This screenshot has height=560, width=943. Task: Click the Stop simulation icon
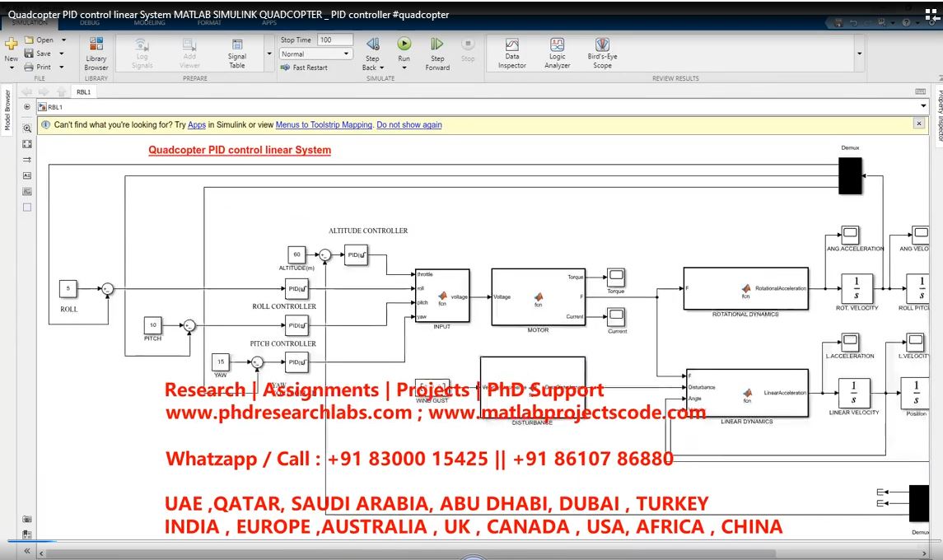coord(468,44)
